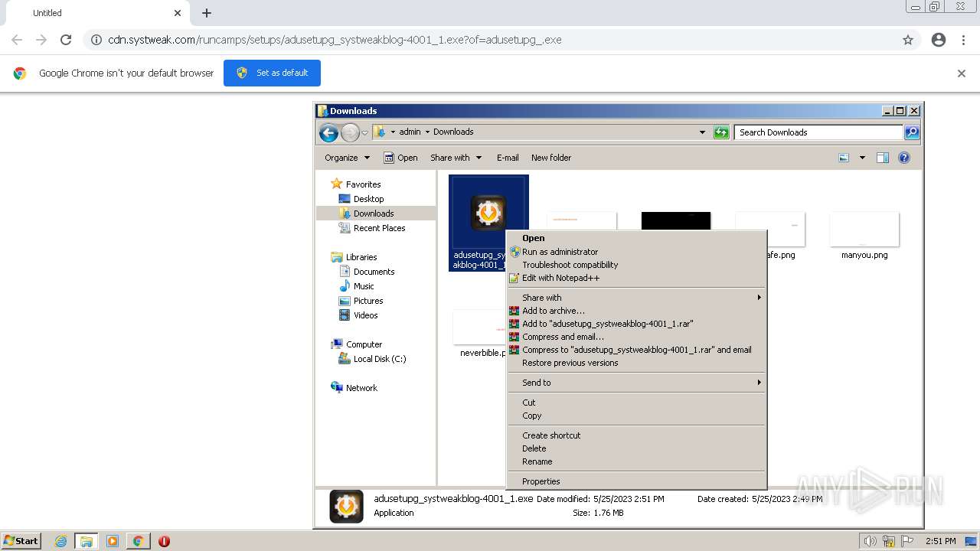
Task: Click admin in the Explorer breadcrumb
Action: [410, 132]
